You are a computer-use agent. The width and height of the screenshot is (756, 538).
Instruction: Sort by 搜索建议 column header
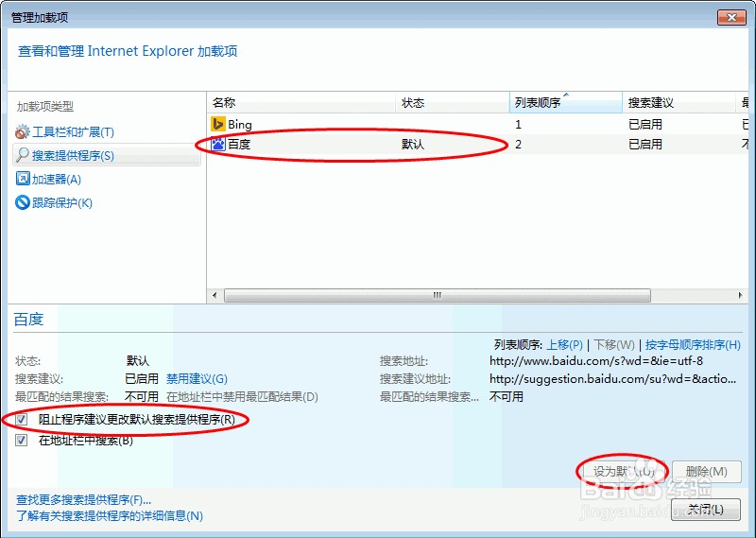(679, 102)
